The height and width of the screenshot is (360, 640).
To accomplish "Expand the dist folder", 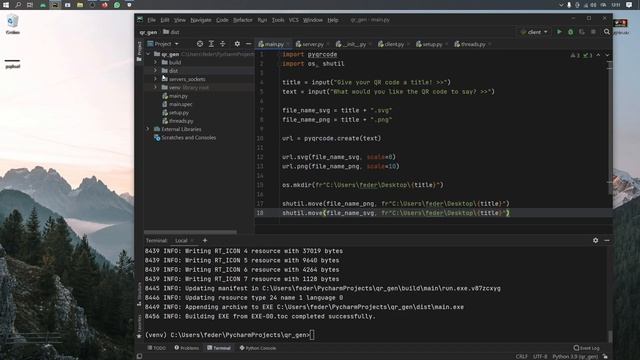I will pyautogui.click(x=155, y=71).
